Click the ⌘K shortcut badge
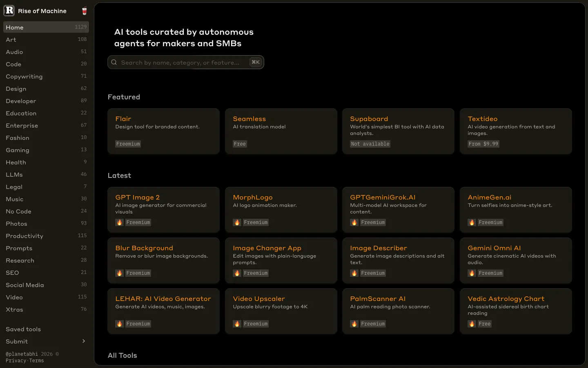The width and height of the screenshot is (588, 368). click(x=256, y=62)
